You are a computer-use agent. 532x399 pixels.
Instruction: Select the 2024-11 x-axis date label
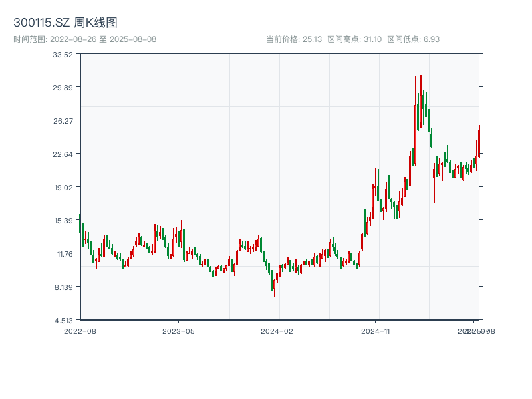click(x=376, y=331)
